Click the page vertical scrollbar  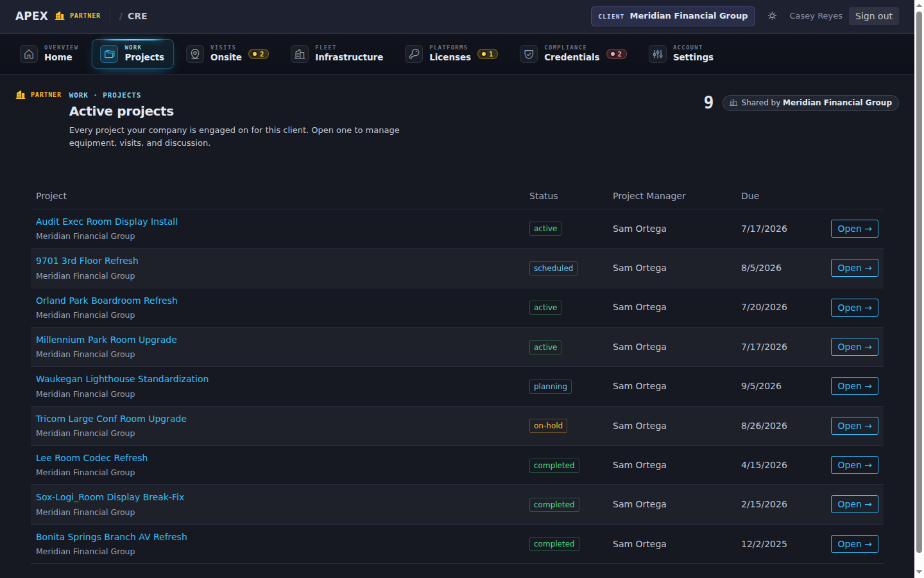[x=919, y=283]
